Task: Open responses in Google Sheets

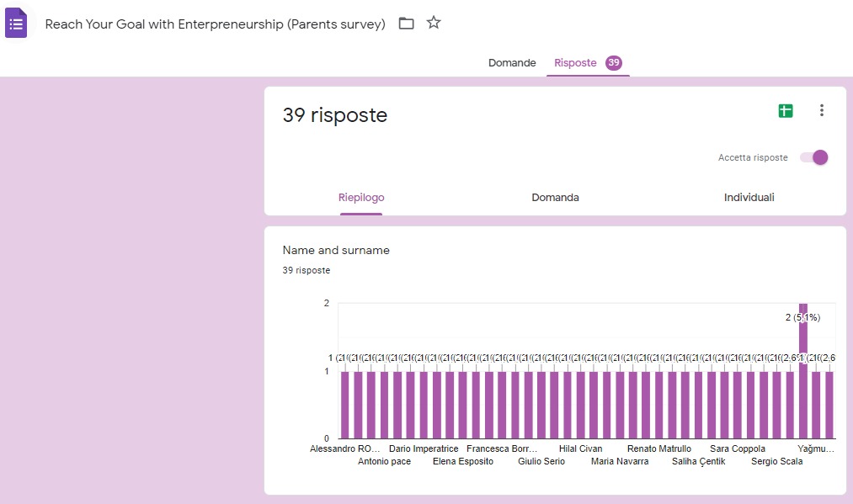Action: point(785,110)
